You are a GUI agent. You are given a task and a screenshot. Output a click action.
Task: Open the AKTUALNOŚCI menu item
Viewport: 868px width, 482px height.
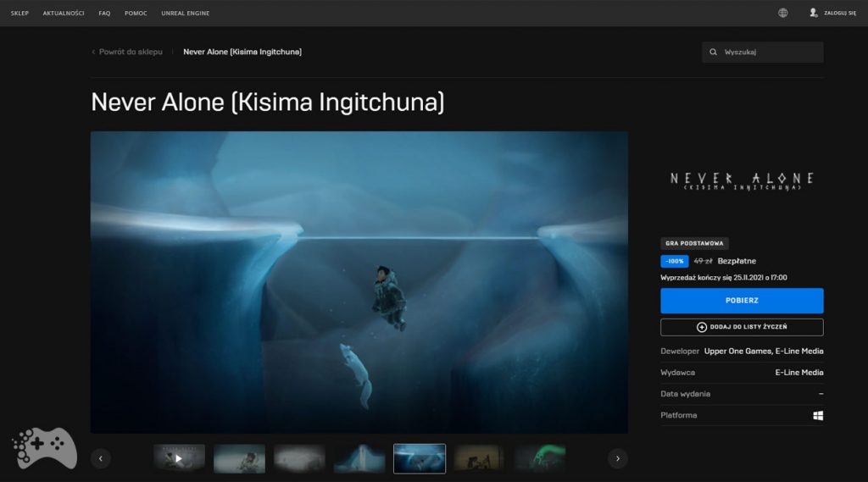[64, 14]
